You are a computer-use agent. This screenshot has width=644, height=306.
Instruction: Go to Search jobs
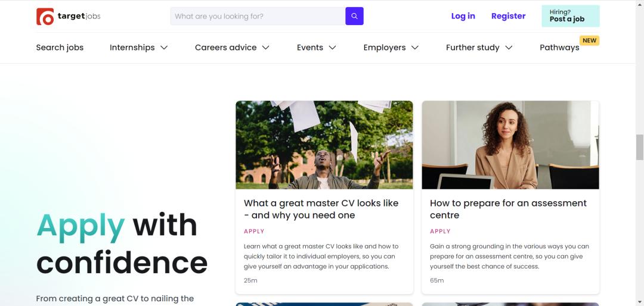[60, 48]
